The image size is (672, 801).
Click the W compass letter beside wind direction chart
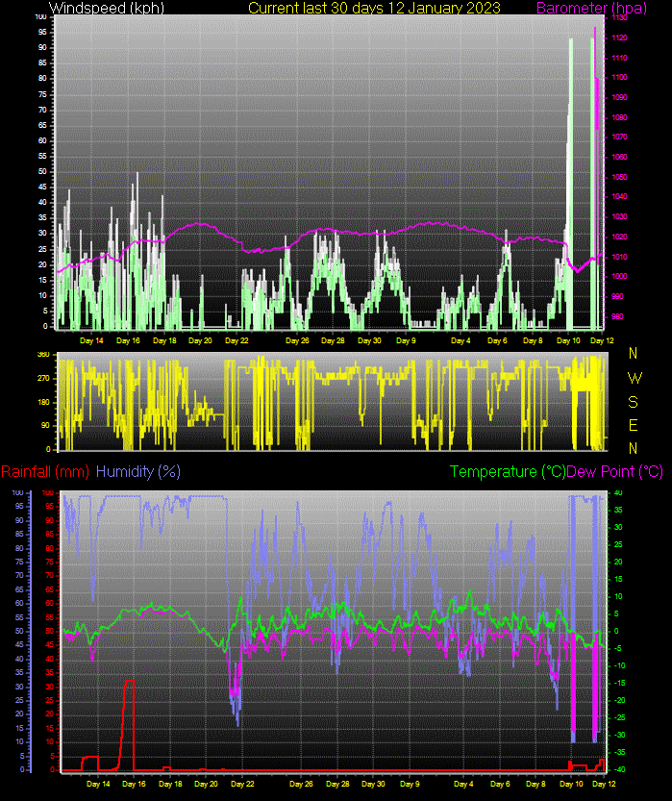[x=633, y=377]
